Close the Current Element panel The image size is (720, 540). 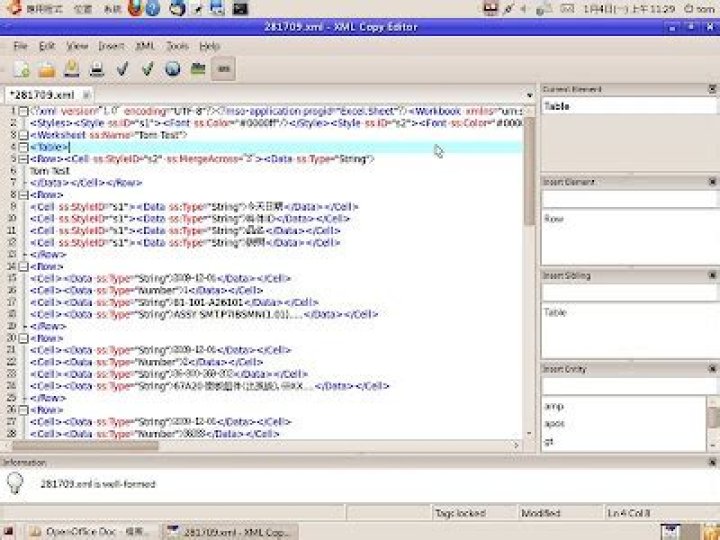(x=712, y=89)
